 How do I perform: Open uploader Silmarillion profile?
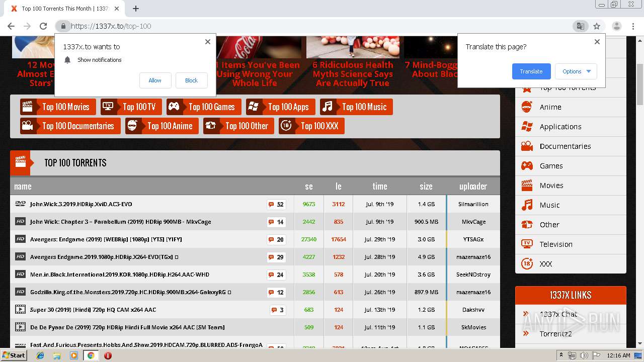point(473,204)
